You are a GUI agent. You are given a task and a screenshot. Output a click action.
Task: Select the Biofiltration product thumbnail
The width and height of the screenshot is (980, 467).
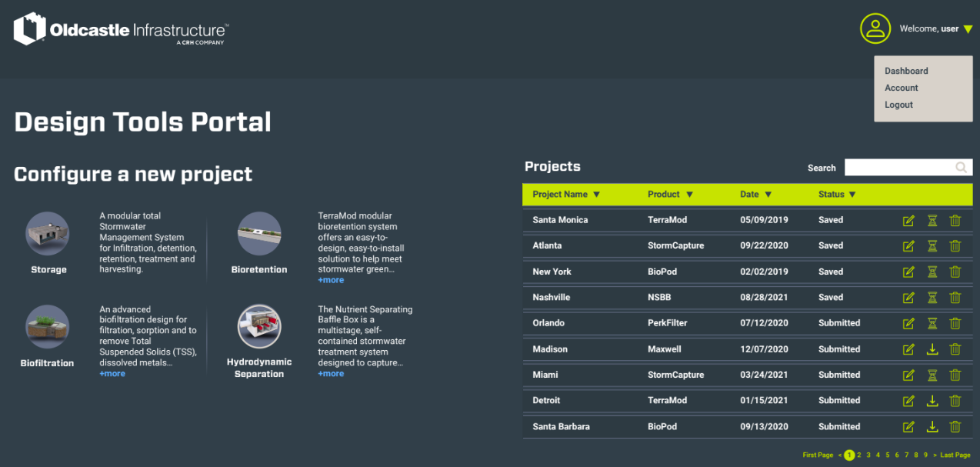pyautogui.click(x=48, y=327)
